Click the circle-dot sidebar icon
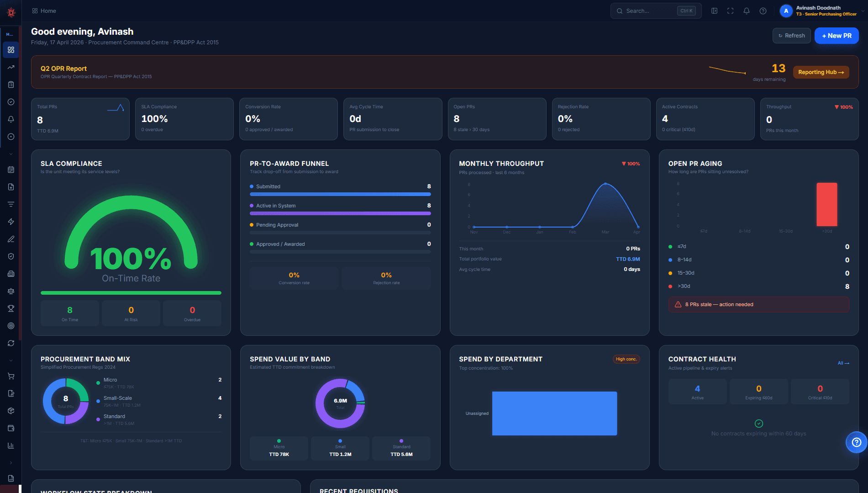The image size is (868, 493). tap(11, 137)
